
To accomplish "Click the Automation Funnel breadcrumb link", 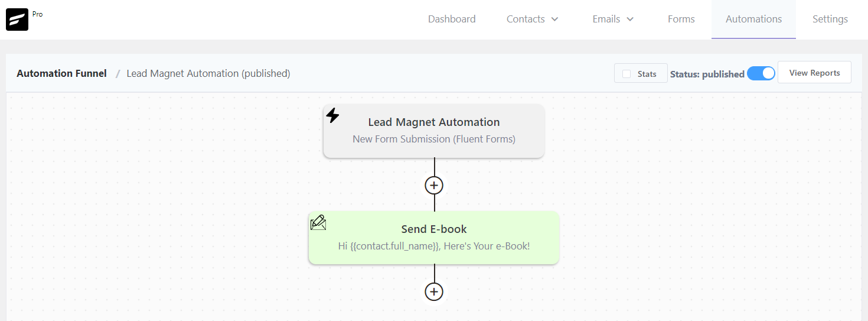I will tap(61, 73).
